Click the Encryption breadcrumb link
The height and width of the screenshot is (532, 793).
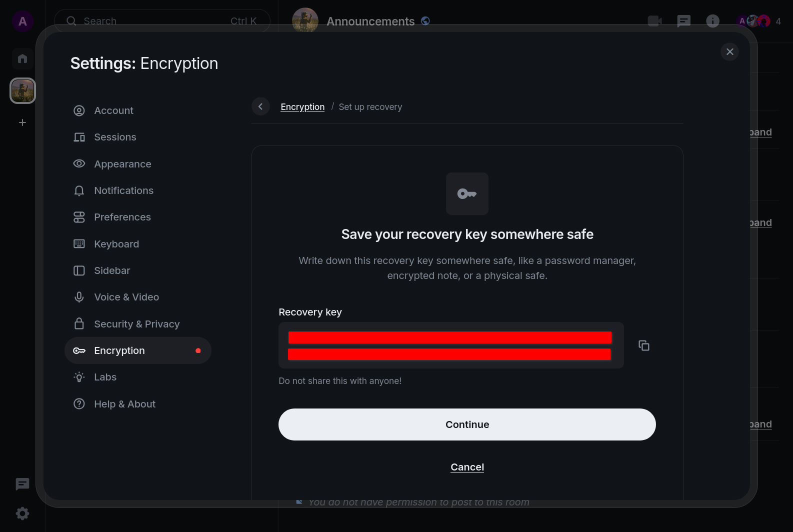tap(302, 107)
